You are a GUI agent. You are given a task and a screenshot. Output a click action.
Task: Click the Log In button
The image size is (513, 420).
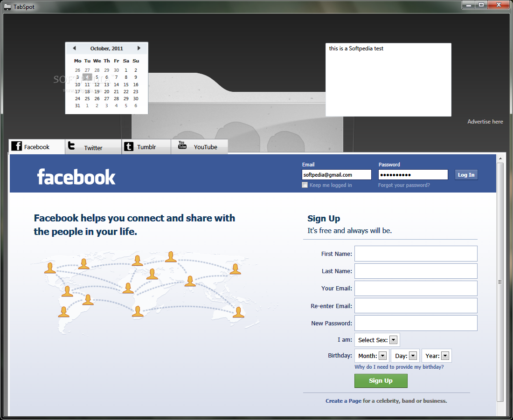click(466, 175)
